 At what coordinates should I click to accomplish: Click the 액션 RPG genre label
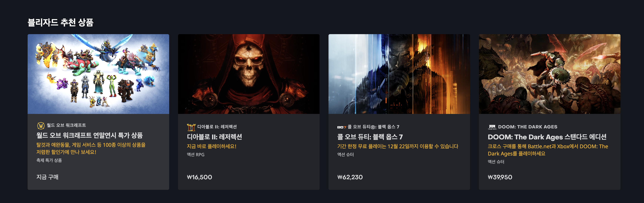click(196, 154)
